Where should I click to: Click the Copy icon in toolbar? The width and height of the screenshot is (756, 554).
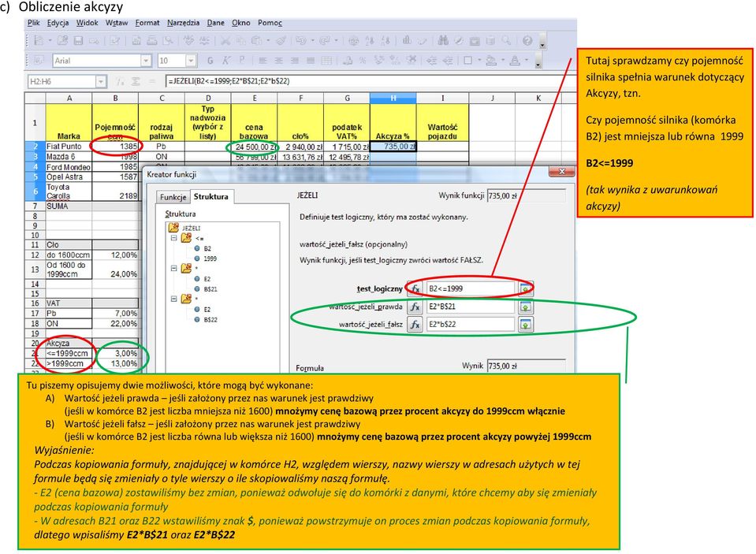(241, 41)
